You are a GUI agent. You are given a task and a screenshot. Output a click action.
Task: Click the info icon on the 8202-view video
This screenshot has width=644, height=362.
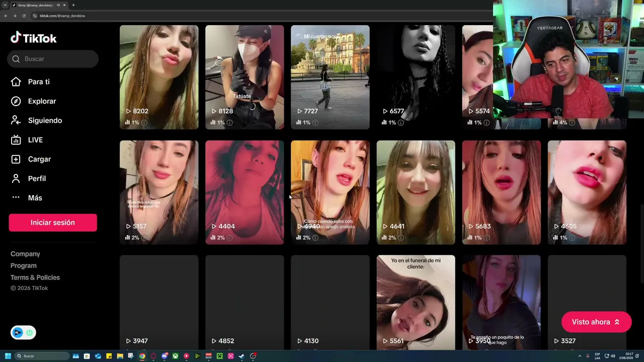coord(144,123)
